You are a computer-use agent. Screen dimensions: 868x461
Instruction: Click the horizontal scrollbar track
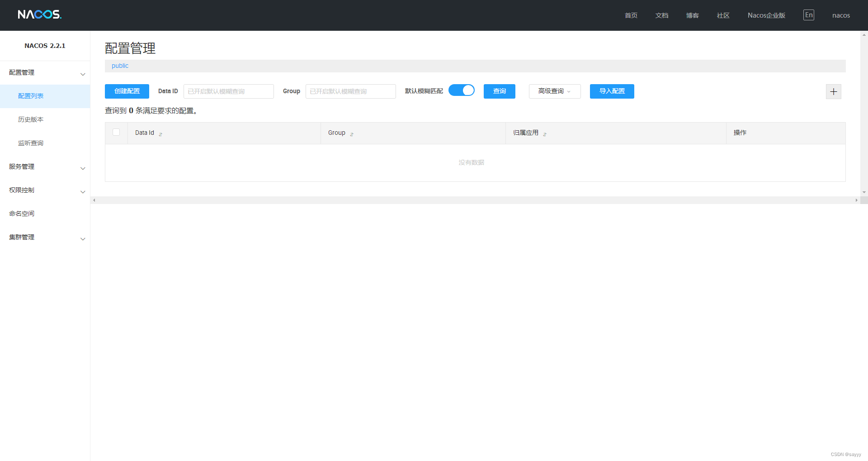click(475, 200)
